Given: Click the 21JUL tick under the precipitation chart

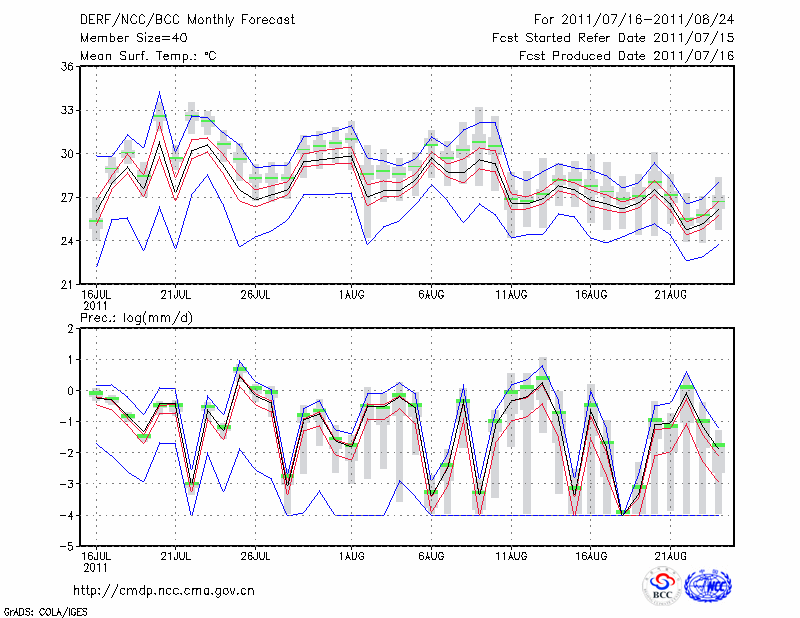Looking at the screenshot, I should point(176,555).
